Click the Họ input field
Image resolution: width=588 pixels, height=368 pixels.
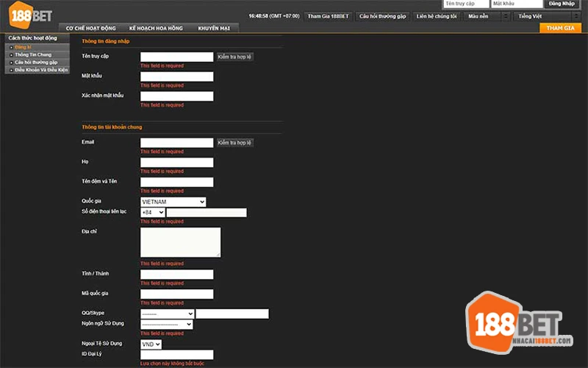(x=176, y=162)
